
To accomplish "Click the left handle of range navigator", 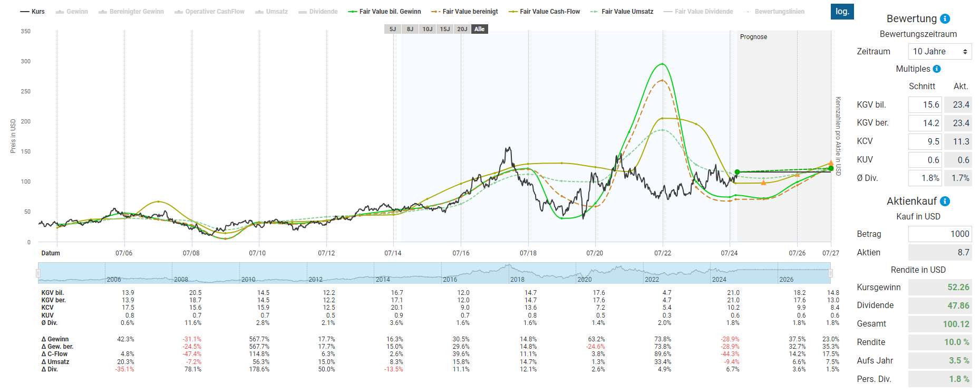I will point(38,273).
